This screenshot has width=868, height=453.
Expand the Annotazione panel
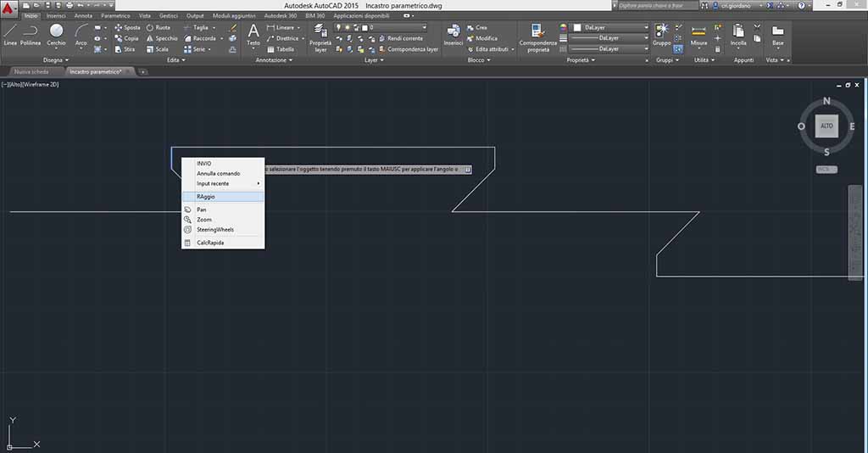[x=274, y=60]
